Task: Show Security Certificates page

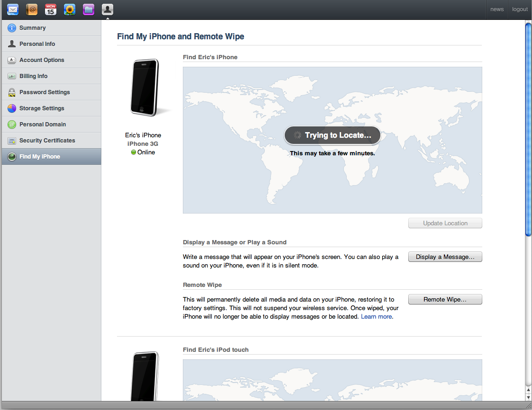Action: (52, 141)
